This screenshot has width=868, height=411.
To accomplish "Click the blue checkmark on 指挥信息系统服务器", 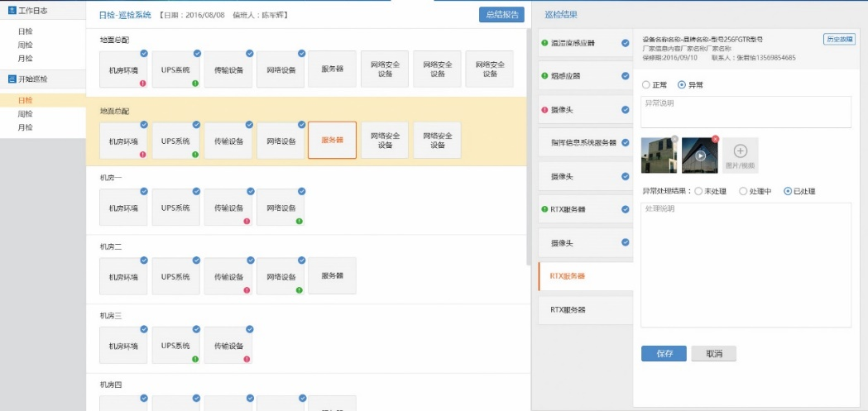I will [626, 142].
